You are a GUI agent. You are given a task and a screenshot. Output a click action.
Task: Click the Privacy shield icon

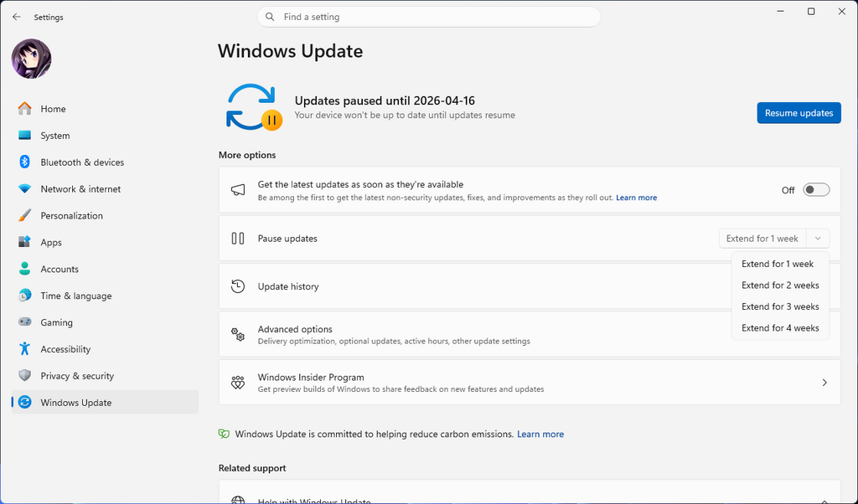[24, 376]
